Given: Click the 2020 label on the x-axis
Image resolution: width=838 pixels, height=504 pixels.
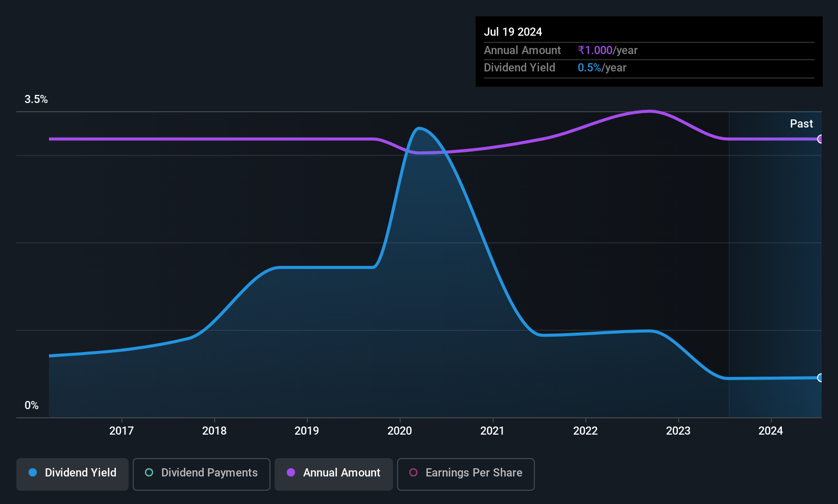Looking at the screenshot, I should [x=400, y=431].
